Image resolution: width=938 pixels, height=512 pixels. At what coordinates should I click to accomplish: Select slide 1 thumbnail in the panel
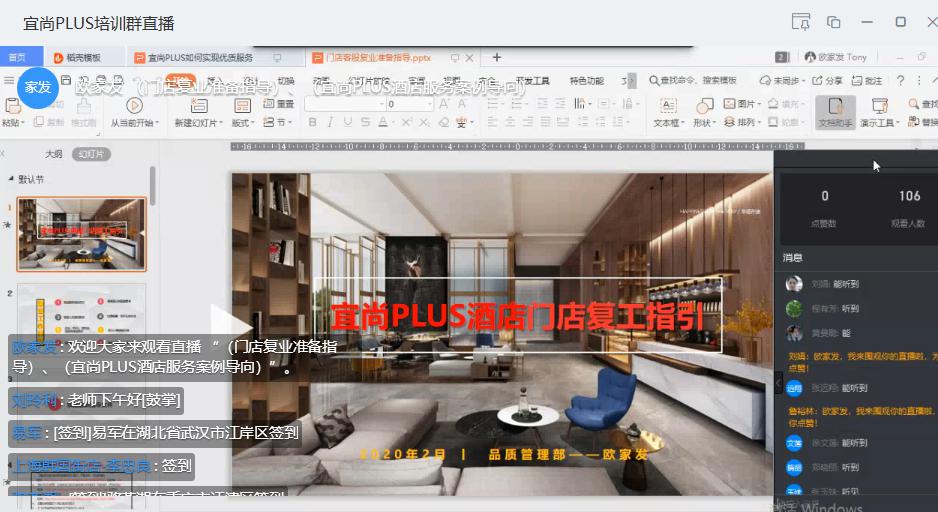pyautogui.click(x=81, y=234)
